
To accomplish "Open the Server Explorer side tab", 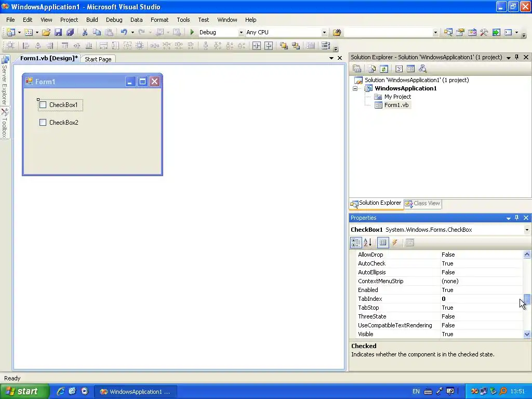I will (5, 81).
